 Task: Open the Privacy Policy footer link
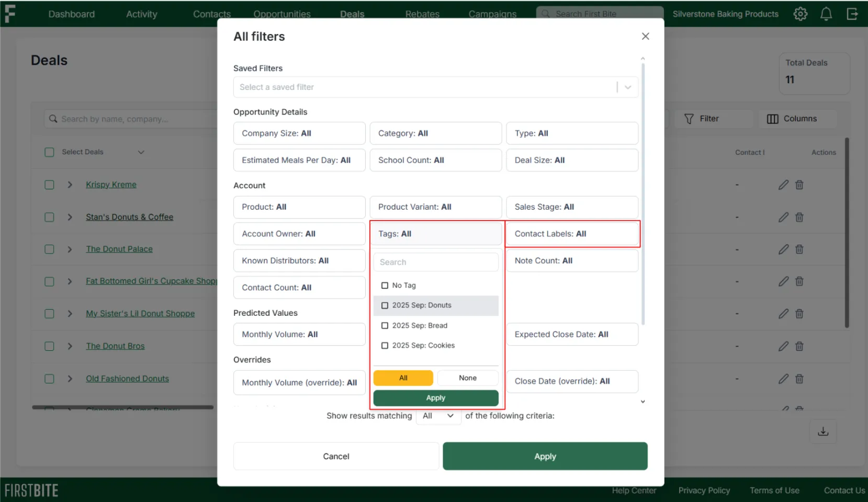(x=704, y=490)
